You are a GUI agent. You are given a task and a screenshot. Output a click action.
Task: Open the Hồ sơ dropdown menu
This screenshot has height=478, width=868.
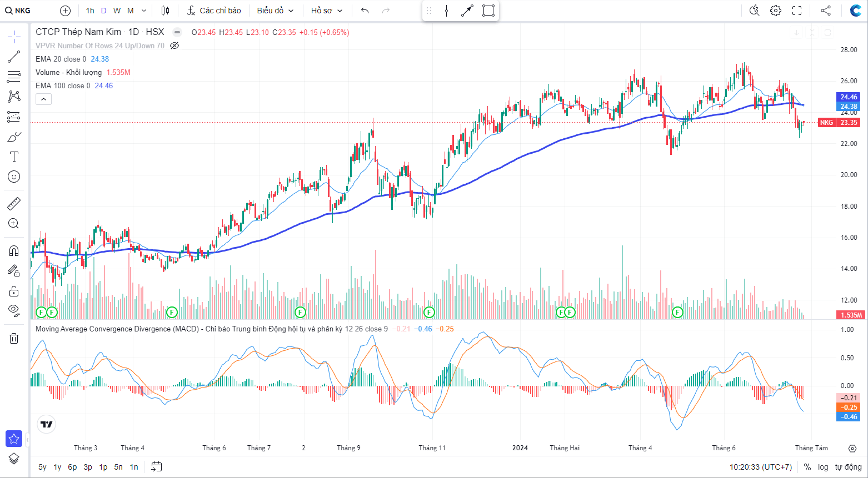(327, 11)
